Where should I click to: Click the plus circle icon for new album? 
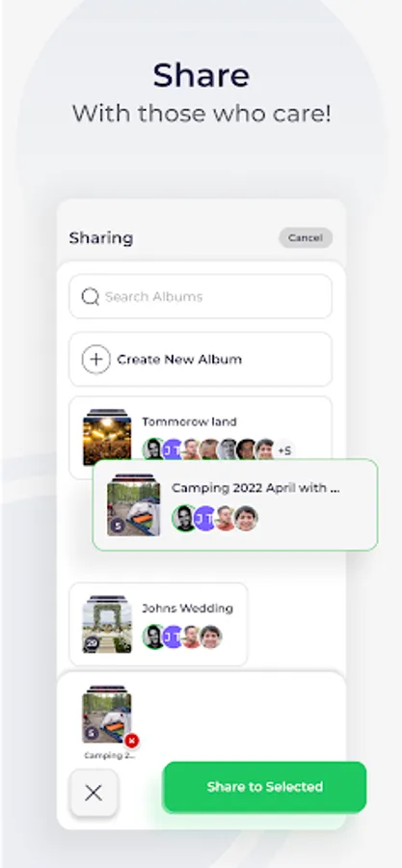click(x=96, y=360)
